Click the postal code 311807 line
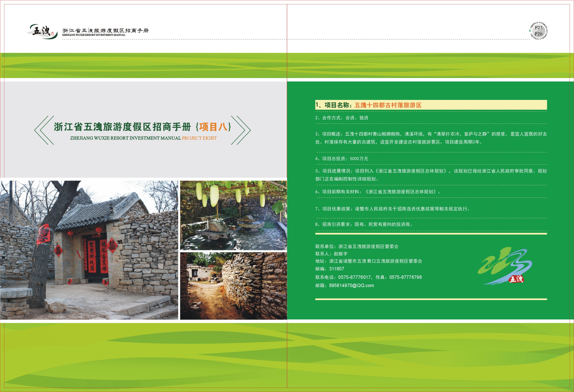The width and height of the screenshot is (574, 392). (329, 269)
